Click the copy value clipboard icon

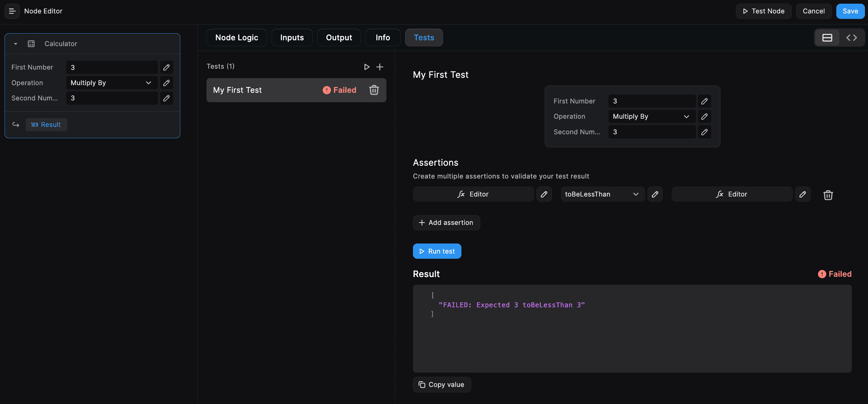422,384
